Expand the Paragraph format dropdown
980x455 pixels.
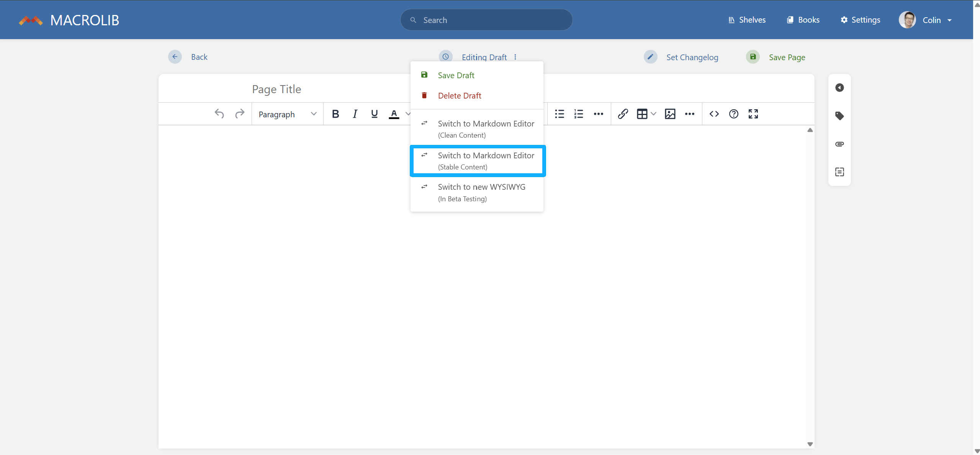[x=287, y=114]
